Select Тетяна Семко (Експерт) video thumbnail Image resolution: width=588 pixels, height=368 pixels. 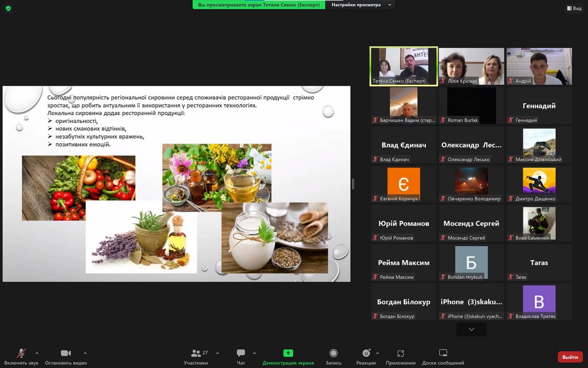tap(403, 66)
